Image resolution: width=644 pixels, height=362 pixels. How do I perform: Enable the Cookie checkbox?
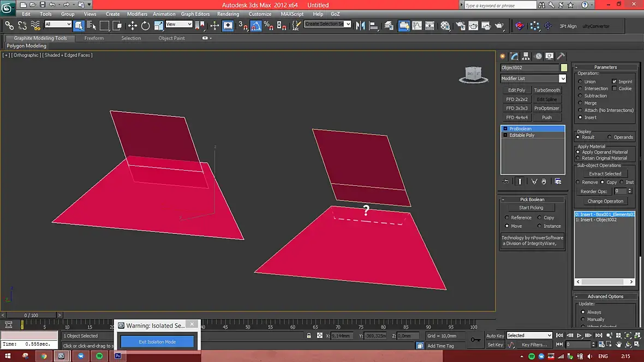615,88
